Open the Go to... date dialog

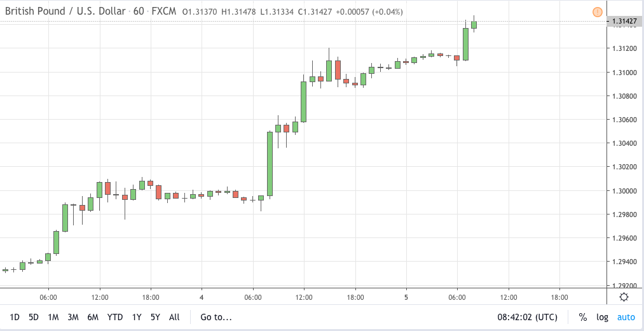[216, 317]
